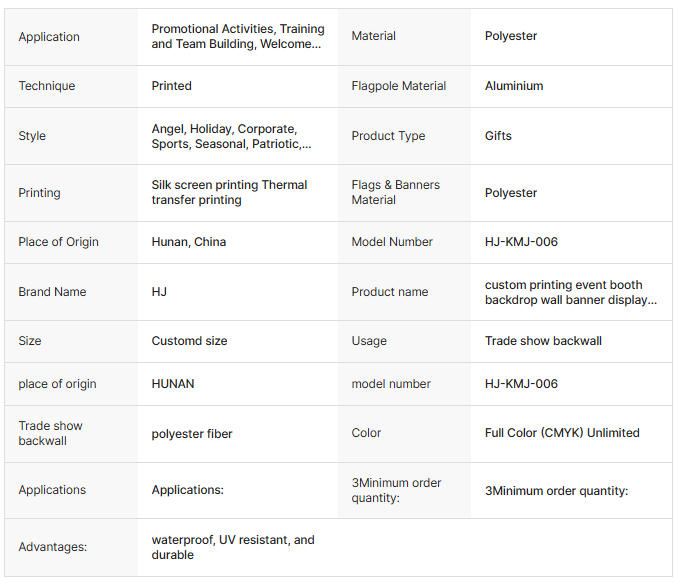Click the truncated Angel, Holiday style text
Image resolution: width=675 pixels, height=585 pixels.
tap(231, 136)
